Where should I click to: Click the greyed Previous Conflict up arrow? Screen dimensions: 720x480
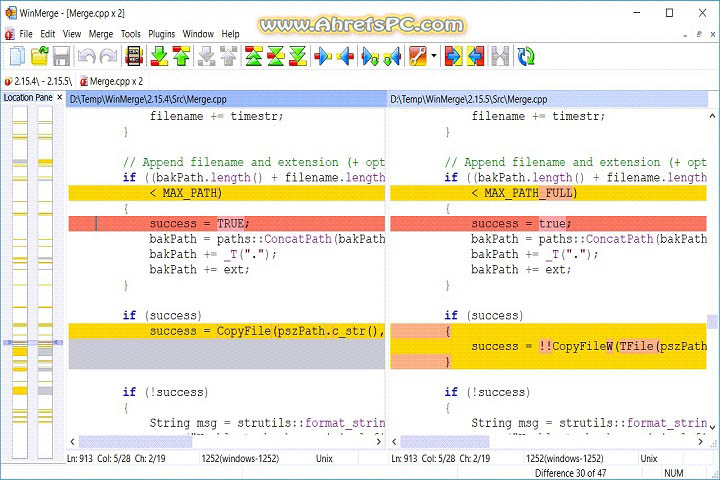tap(228, 56)
